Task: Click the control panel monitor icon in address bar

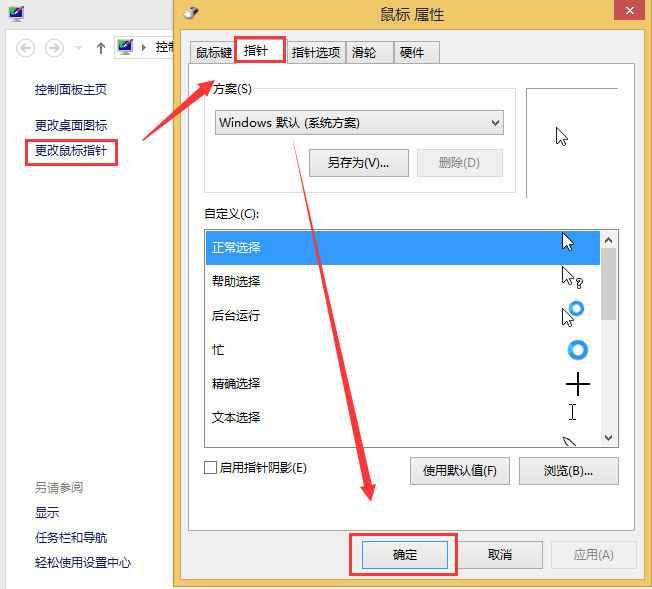Action: tap(125, 47)
